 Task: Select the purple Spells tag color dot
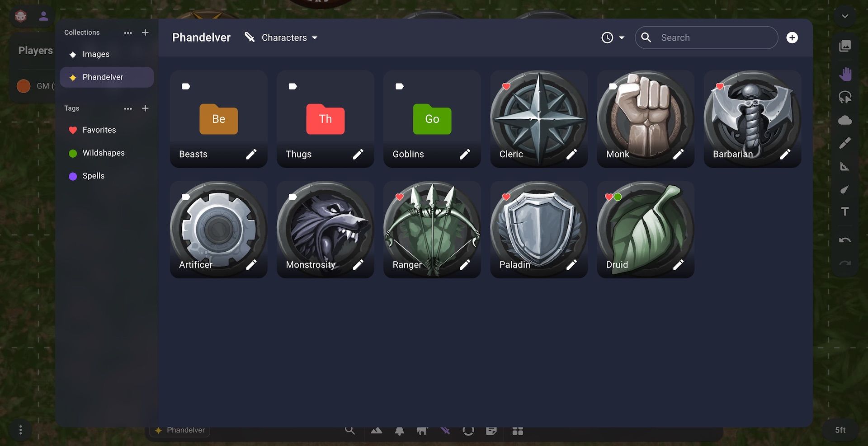(x=73, y=176)
